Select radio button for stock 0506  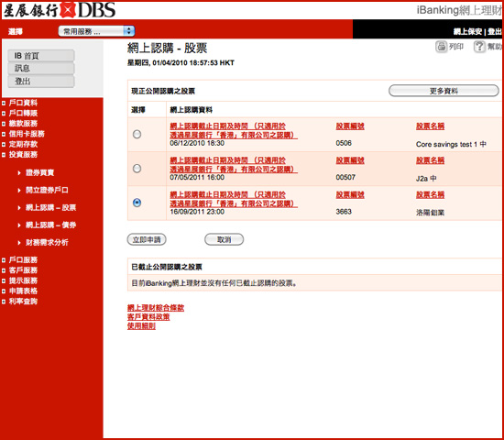pyautogui.click(x=137, y=134)
